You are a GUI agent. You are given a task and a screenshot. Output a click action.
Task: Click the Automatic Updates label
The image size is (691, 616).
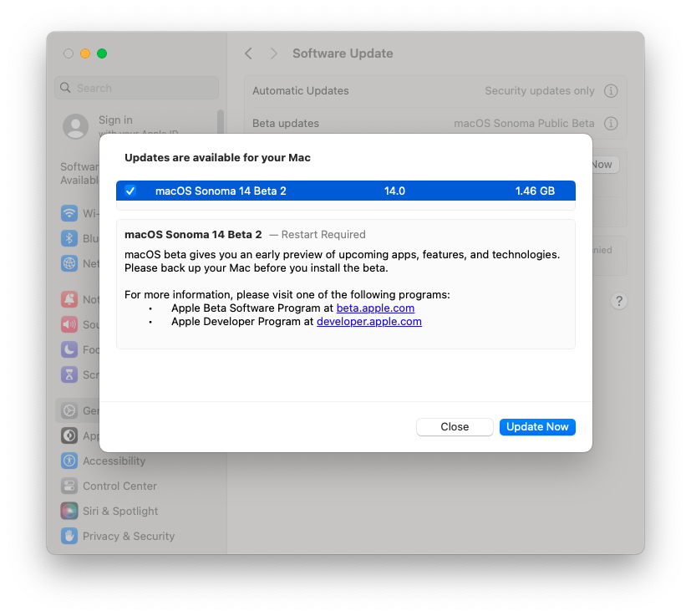(x=301, y=91)
